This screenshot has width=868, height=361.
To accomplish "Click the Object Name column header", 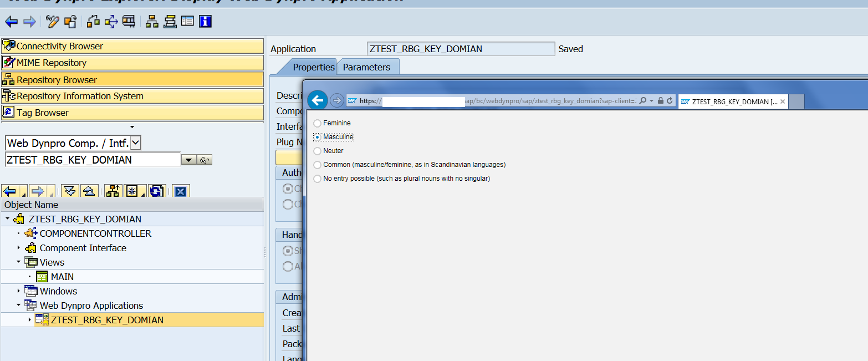I will click(132, 205).
